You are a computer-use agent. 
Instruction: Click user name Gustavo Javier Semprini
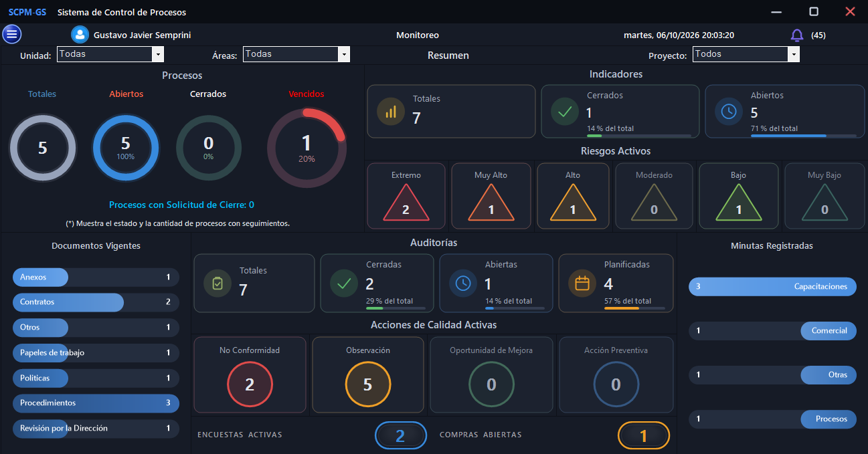tap(142, 35)
